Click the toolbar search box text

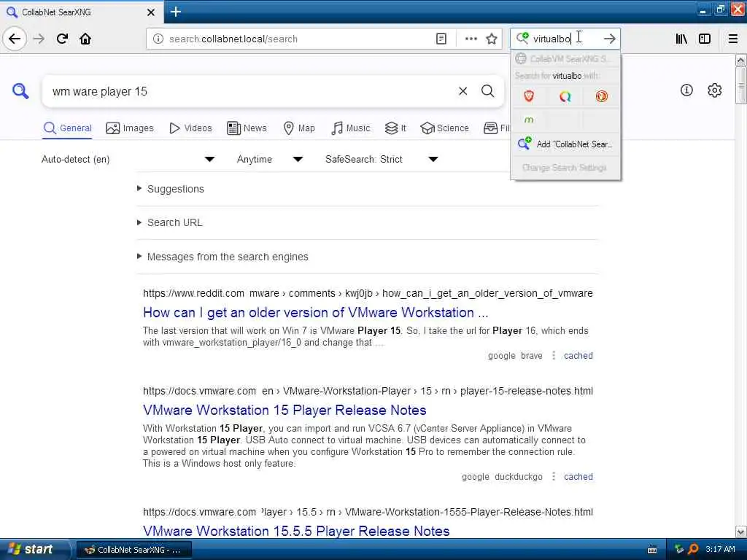pyautogui.click(x=551, y=39)
